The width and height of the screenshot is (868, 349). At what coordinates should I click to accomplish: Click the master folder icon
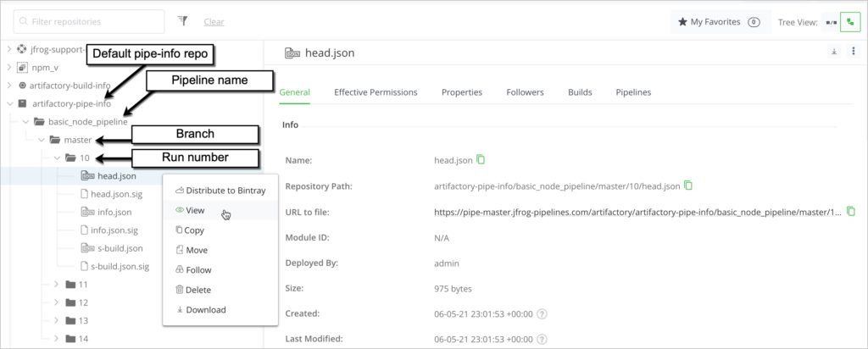tap(55, 140)
